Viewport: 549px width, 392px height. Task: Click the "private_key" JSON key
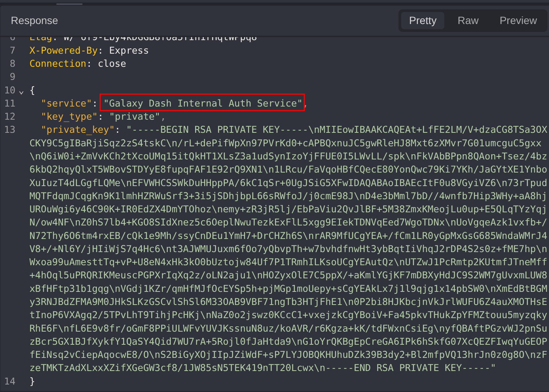(x=78, y=130)
